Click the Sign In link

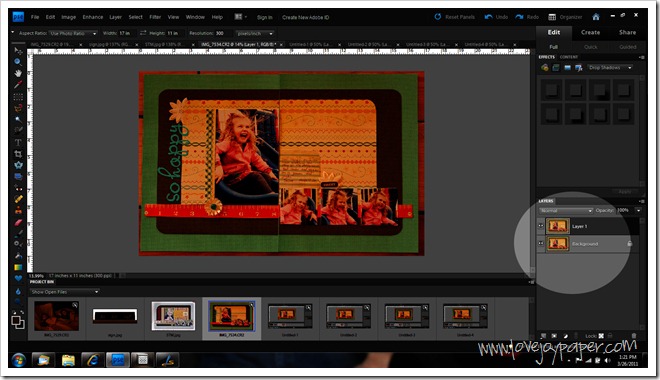[x=264, y=17]
